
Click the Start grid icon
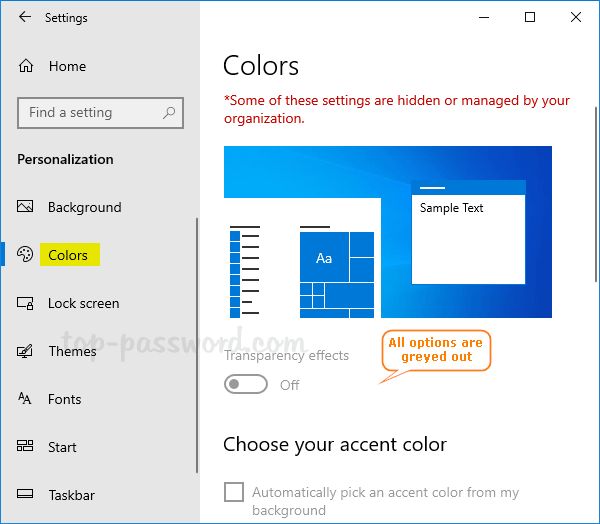pyautogui.click(x=26, y=447)
